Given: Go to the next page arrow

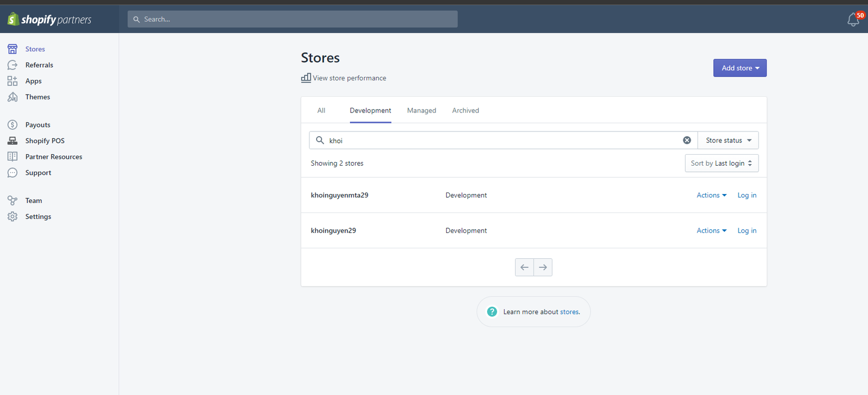Looking at the screenshot, I should pos(543,267).
